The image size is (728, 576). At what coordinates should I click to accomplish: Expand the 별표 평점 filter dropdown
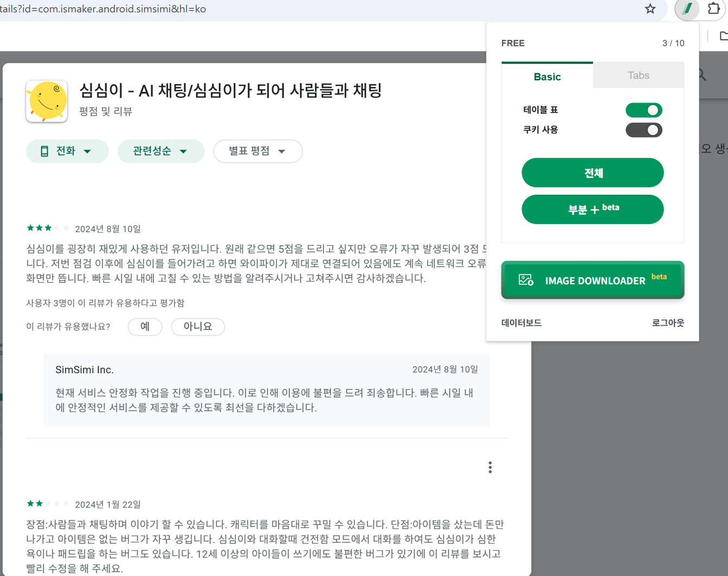point(258,151)
